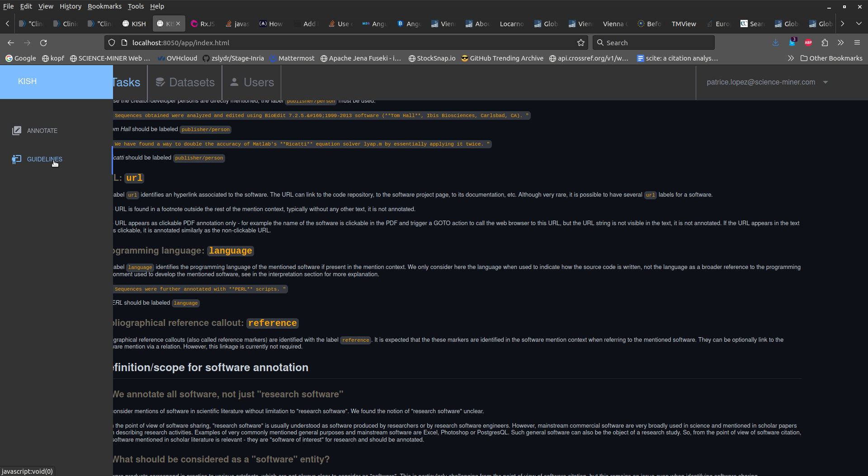Open StockSnap.io bookmark
Viewport: 868px width, 476px height.
click(432, 58)
